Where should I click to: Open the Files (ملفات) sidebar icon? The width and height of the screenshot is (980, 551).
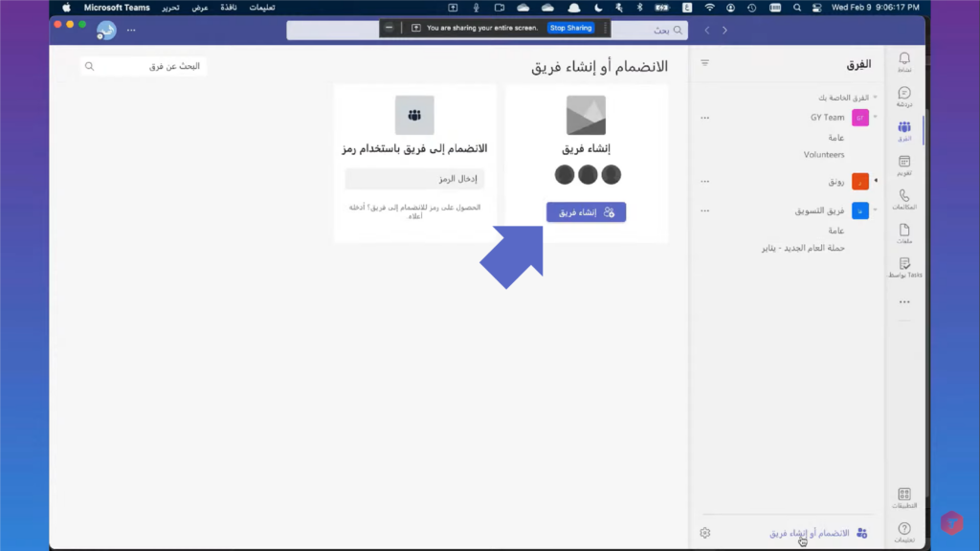click(x=904, y=233)
